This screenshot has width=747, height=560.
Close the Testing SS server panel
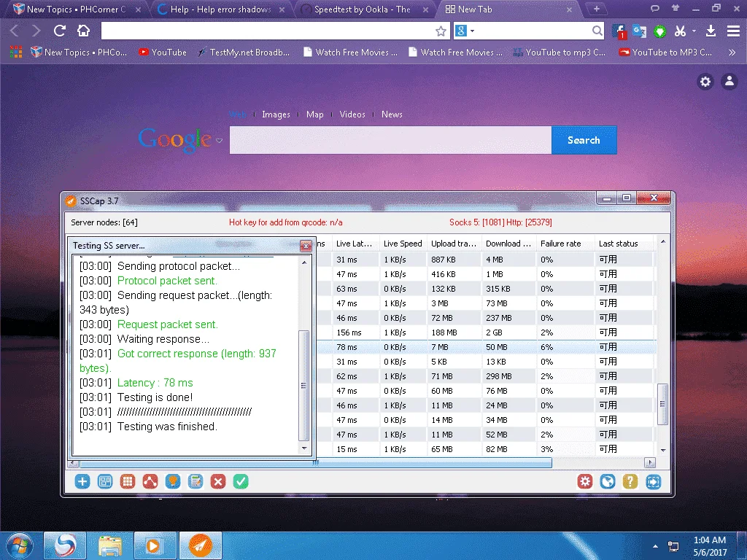tap(306, 246)
